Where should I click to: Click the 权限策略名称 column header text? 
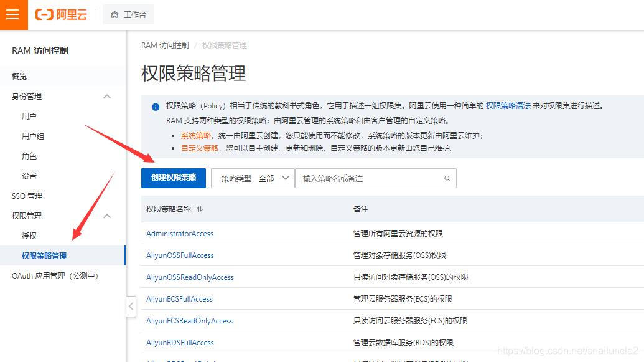169,209
